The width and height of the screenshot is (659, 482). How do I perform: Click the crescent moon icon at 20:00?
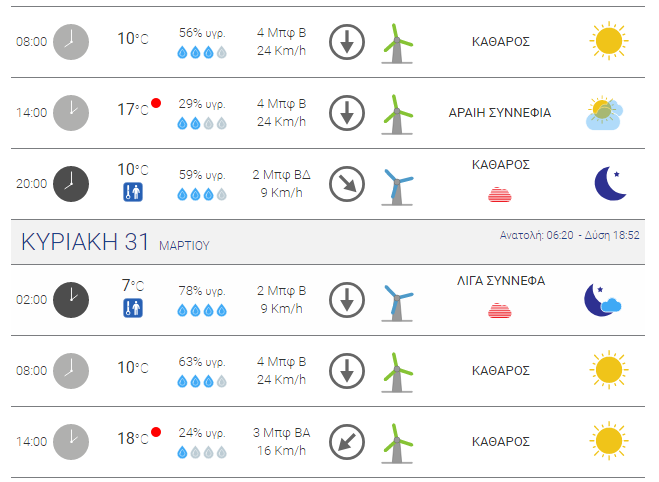[611, 183]
